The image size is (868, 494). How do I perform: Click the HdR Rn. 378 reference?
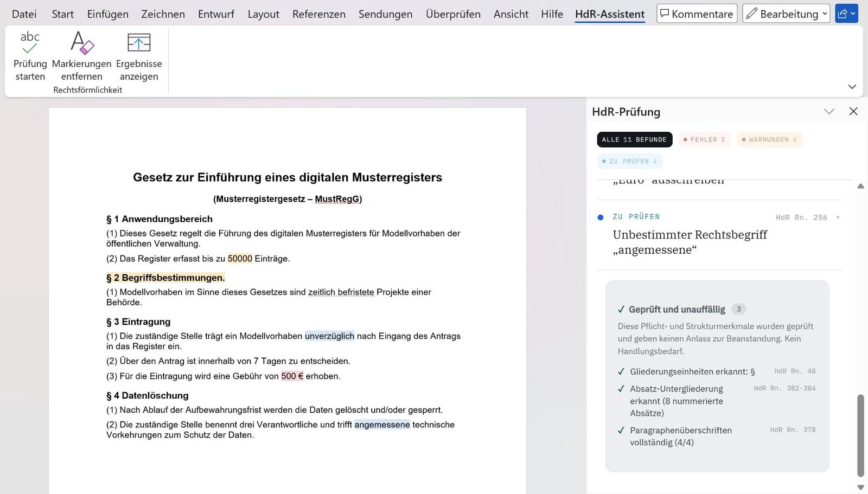(x=793, y=430)
